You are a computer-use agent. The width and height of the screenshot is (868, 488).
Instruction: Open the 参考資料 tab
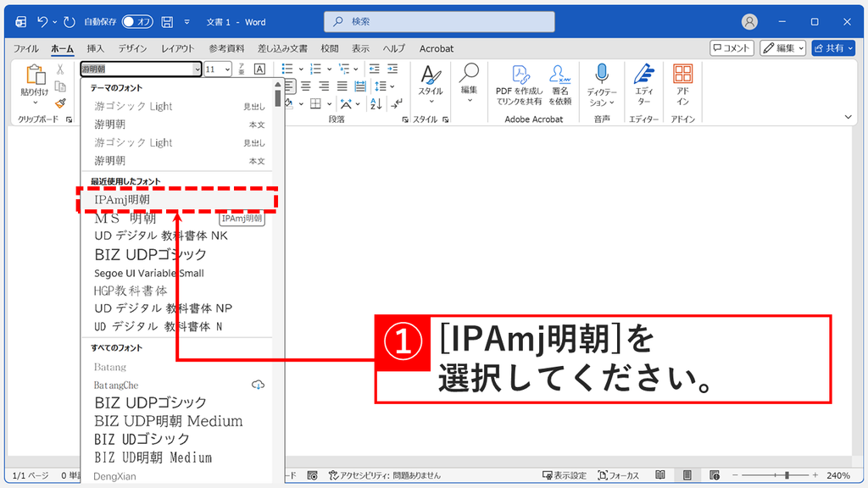226,48
